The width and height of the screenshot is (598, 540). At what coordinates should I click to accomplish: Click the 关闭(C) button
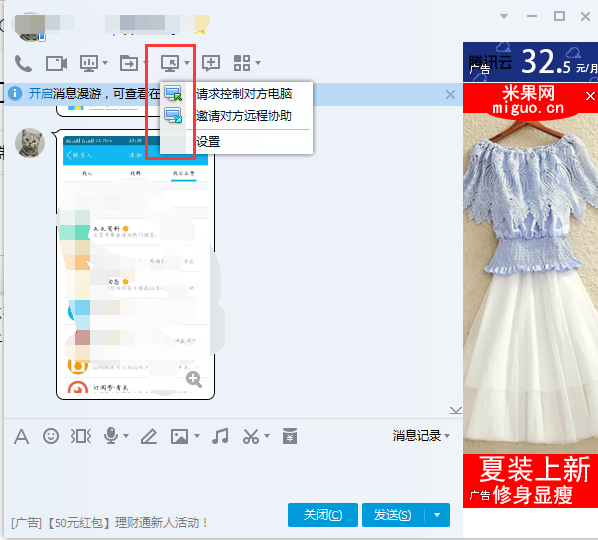(323, 515)
